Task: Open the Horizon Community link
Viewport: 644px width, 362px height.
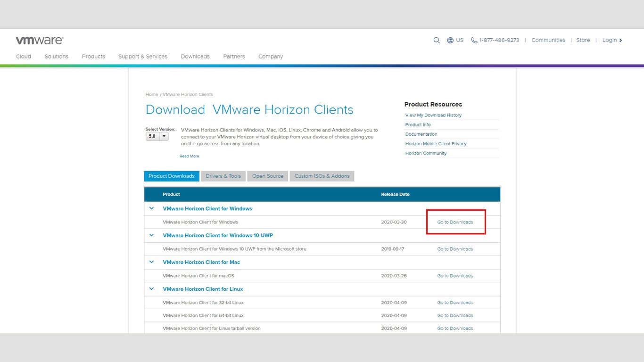Action: [426, 153]
